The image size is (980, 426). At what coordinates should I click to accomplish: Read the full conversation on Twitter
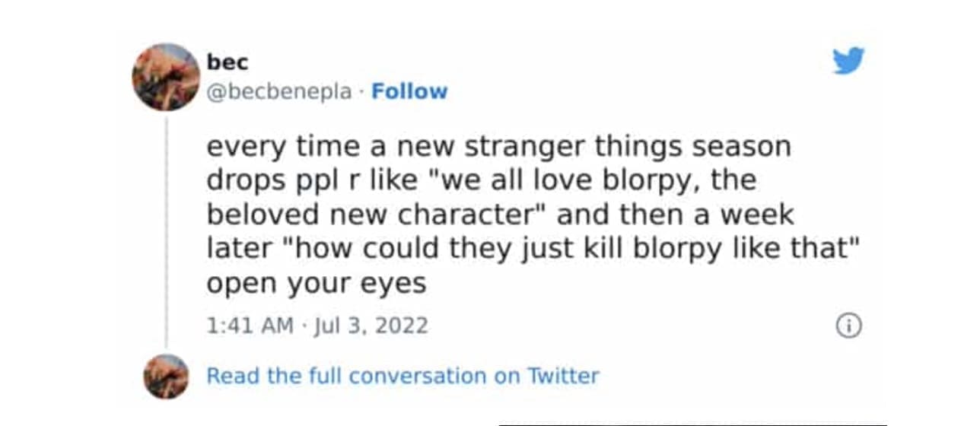[402, 376]
